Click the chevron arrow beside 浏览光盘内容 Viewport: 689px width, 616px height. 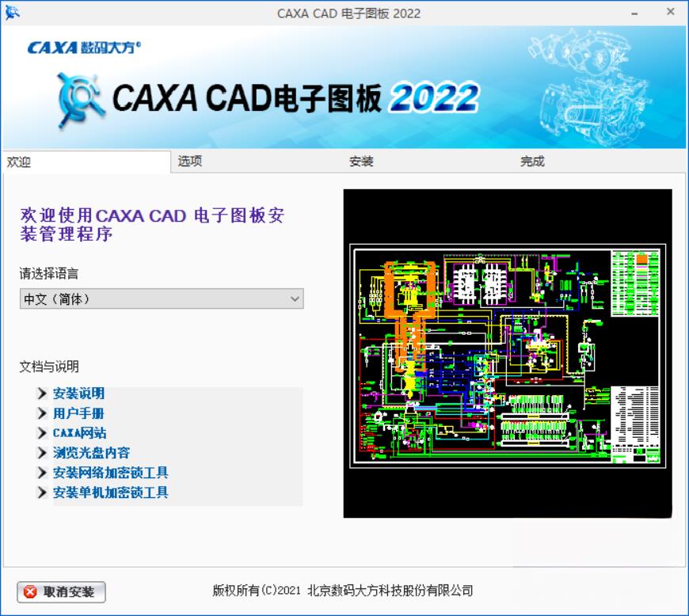42,453
